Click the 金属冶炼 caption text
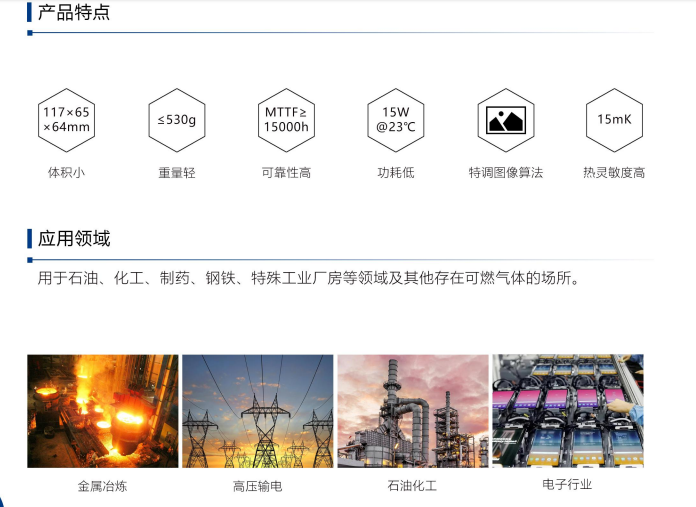 (x=102, y=487)
